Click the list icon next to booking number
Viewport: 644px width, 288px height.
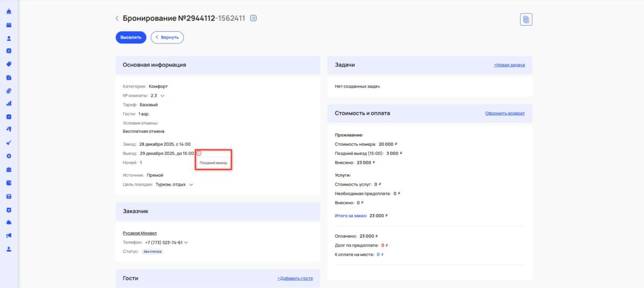254,18
